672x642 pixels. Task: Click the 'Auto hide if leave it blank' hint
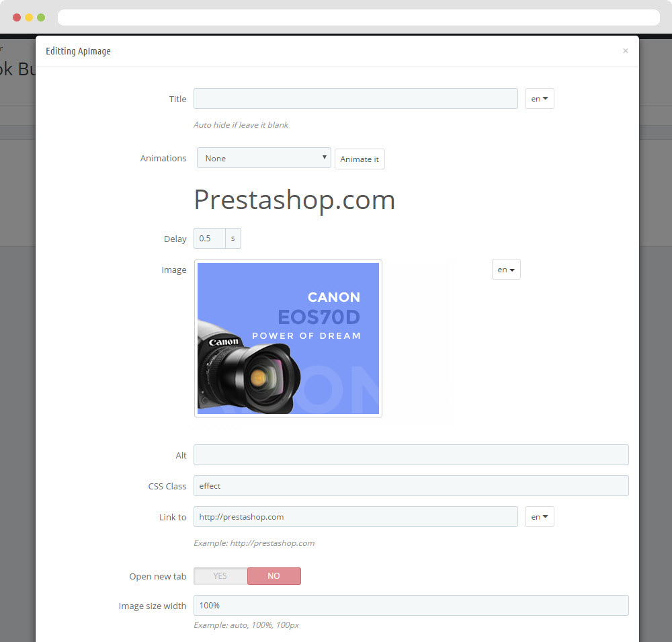tap(241, 125)
